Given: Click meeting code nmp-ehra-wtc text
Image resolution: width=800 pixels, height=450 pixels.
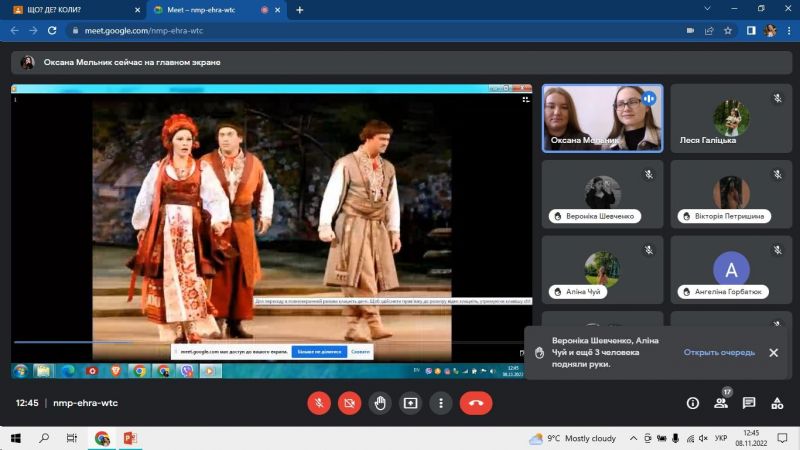Looking at the screenshot, I should click(x=85, y=403).
